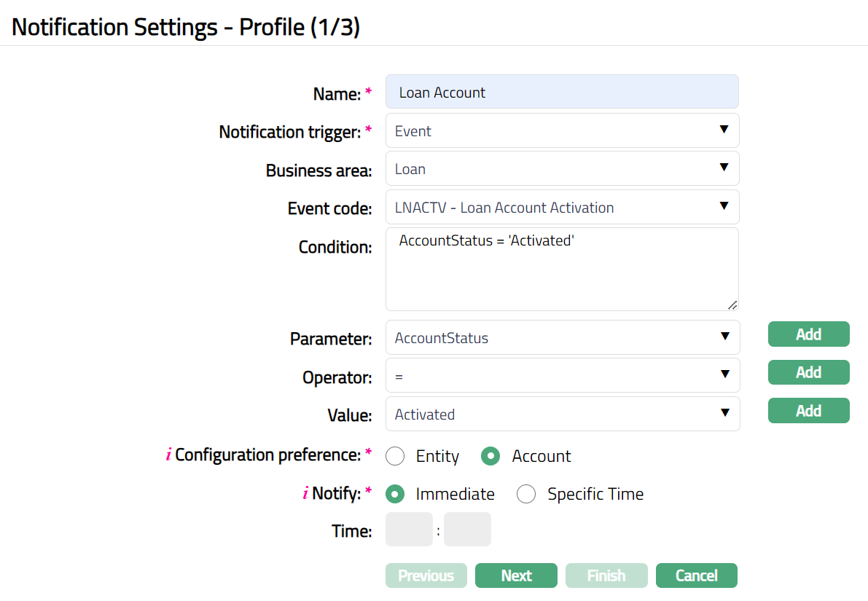Screen dimensions: 868x601
Task: Click Add next to Operator
Action: (x=808, y=372)
